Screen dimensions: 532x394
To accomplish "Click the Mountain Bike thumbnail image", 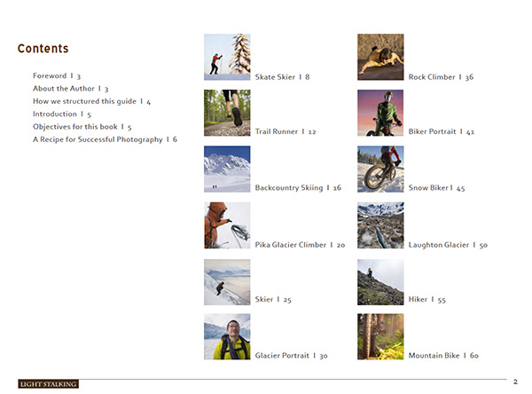I will [380, 336].
